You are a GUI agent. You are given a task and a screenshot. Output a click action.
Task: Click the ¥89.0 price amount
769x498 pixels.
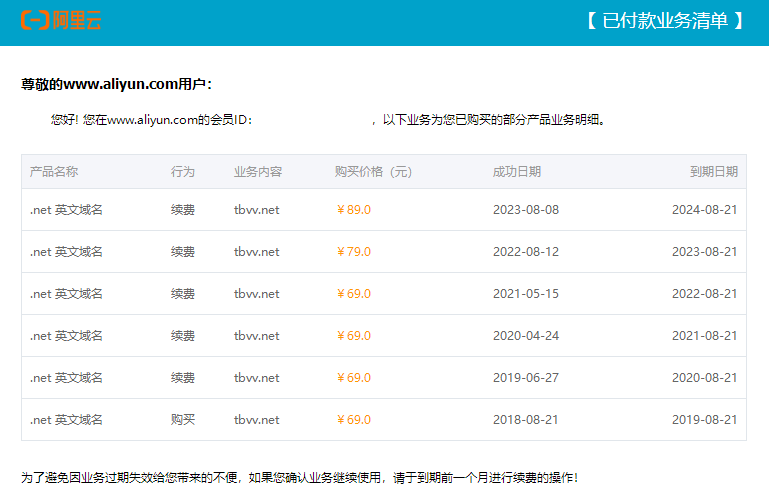pos(353,210)
